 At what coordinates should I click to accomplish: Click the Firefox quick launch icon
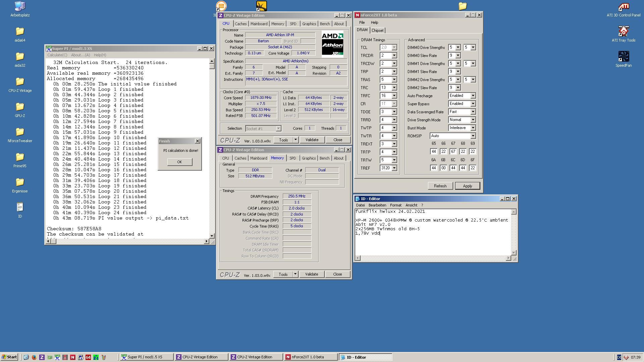(34, 357)
